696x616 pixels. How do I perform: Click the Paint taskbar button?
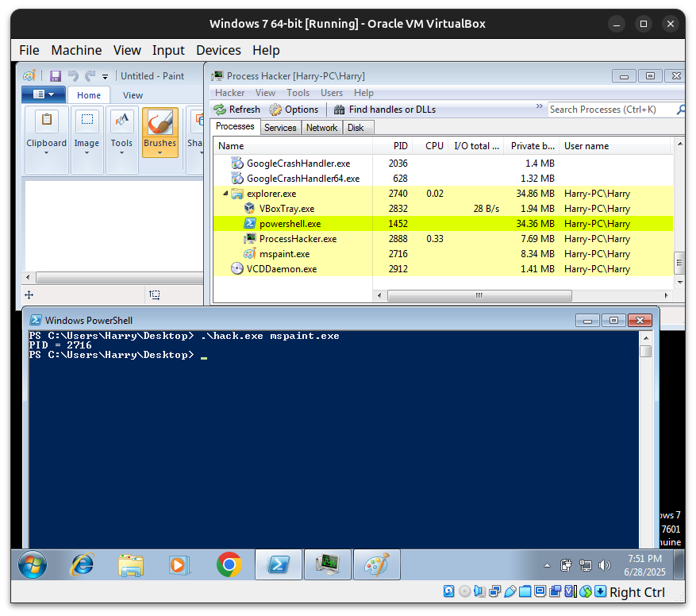pos(377,564)
